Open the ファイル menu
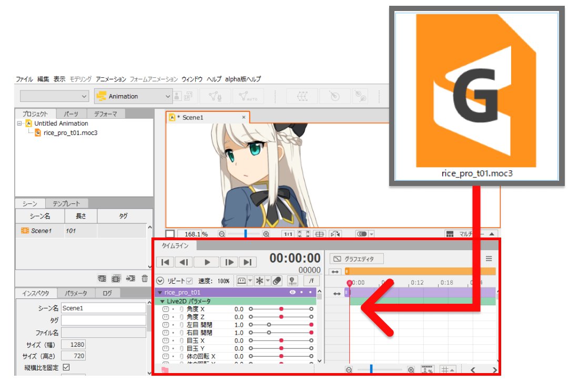Viewport: 569px width, 392px height. (24, 79)
